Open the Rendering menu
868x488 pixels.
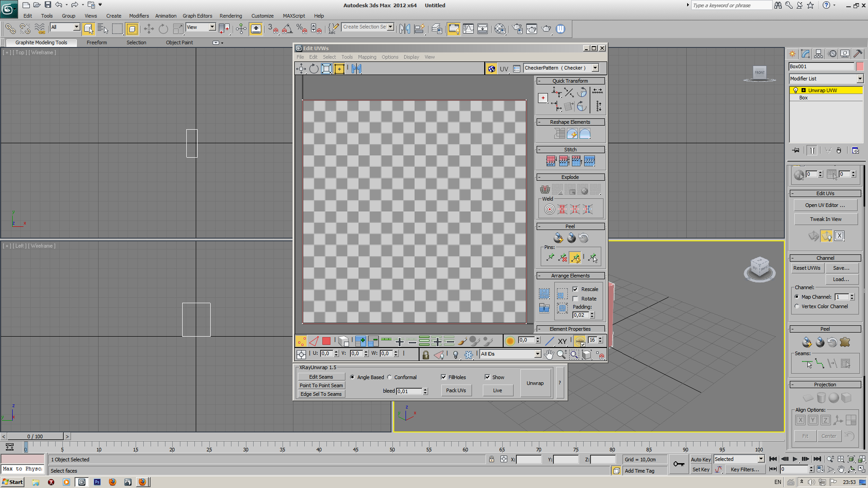coord(231,16)
